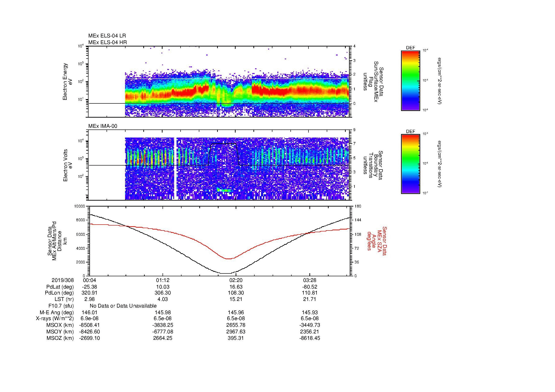Click the lower DEF color bar

tap(410, 164)
